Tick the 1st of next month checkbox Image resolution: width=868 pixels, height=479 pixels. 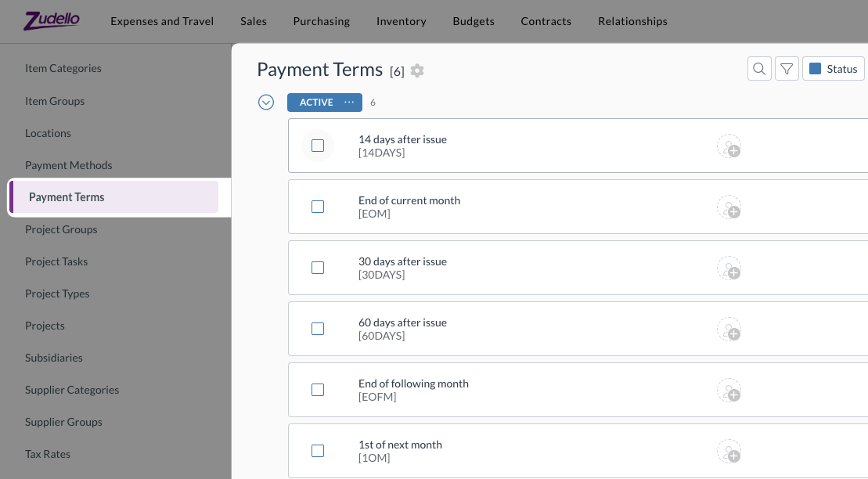(x=318, y=451)
